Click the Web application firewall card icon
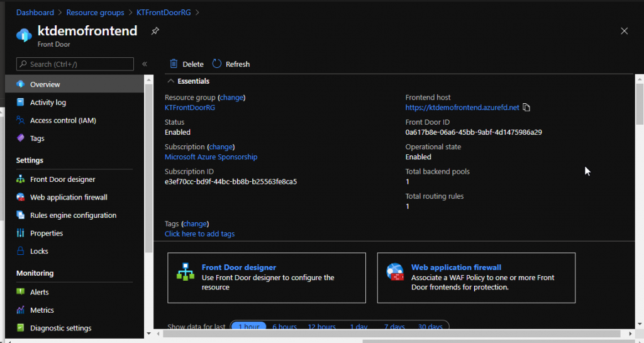Image resolution: width=644 pixels, height=343 pixels. 395,272
